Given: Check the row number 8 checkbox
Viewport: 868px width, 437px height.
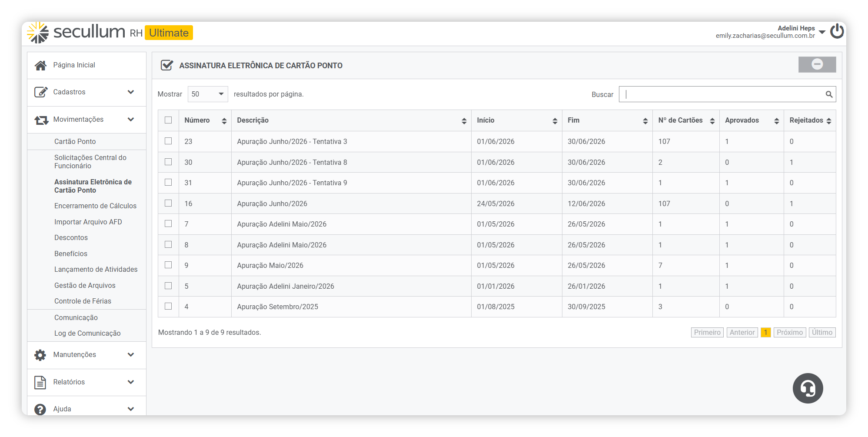Looking at the screenshot, I should [x=168, y=244].
